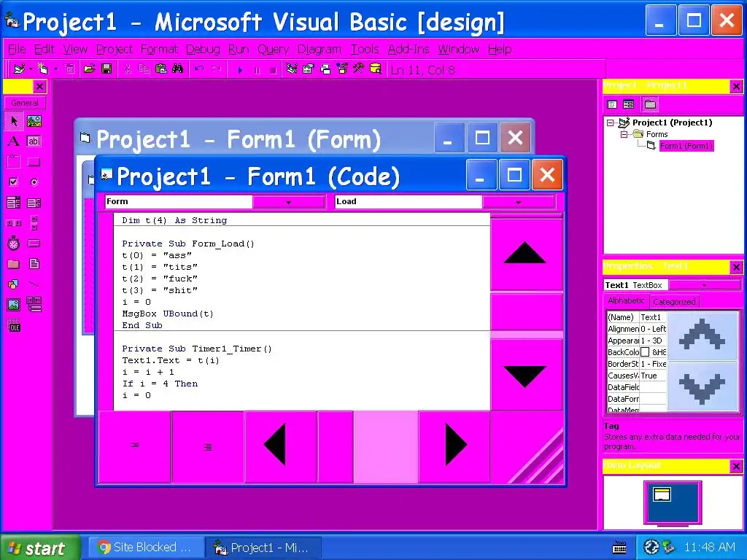Choose the Image control in the toolbox

coord(14,305)
